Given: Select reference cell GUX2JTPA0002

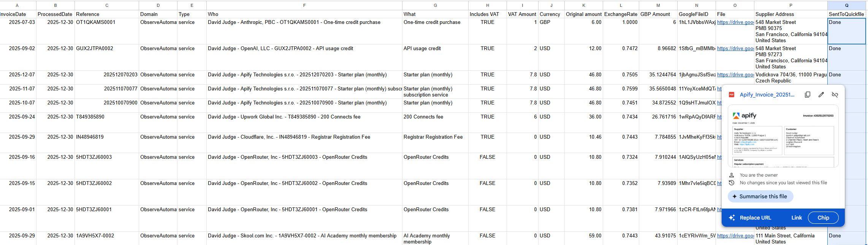Looking at the screenshot, I should click(107, 57).
